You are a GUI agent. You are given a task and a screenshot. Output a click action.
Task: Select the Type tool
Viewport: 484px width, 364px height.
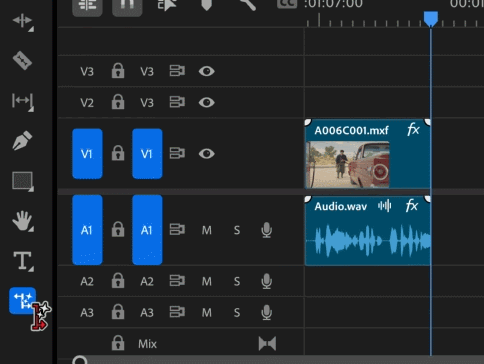tap(23, 261)
